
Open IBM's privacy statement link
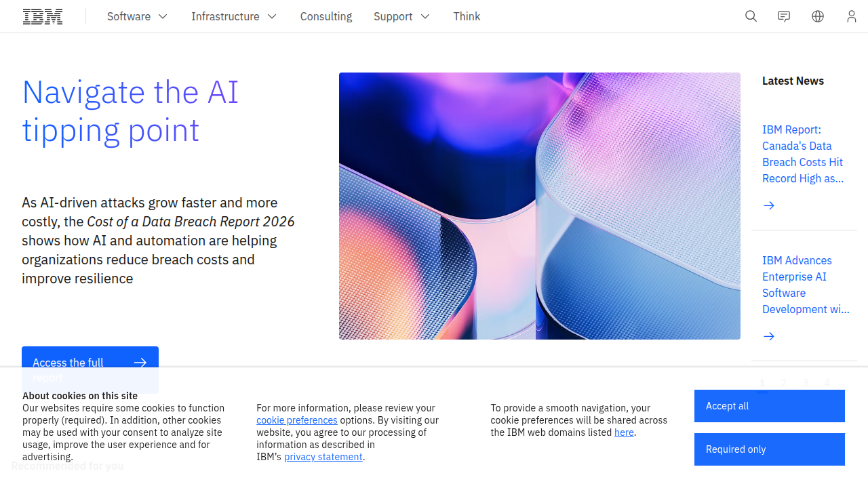[323, 457]
